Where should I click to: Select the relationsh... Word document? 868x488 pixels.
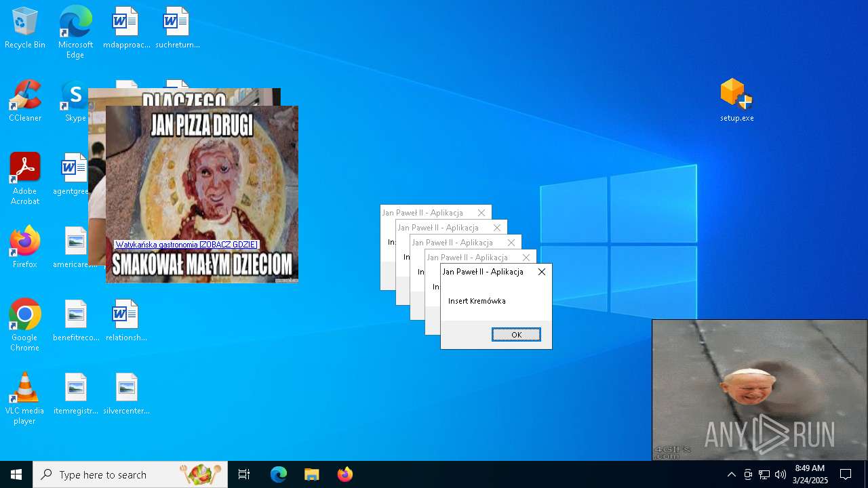[x=126, y=321]
